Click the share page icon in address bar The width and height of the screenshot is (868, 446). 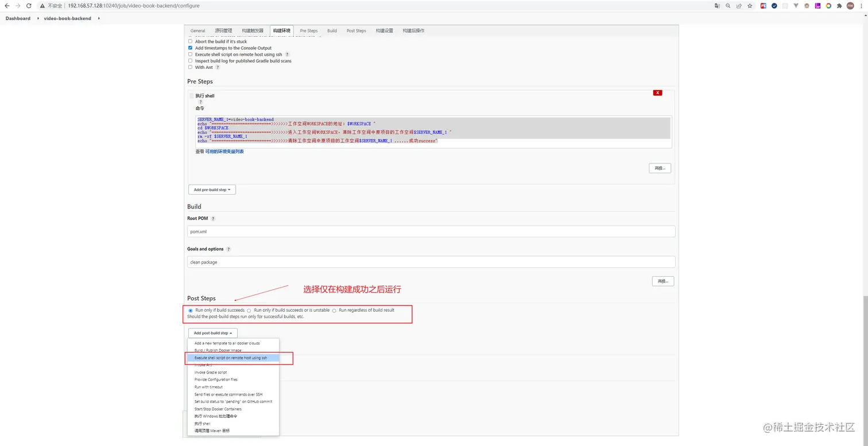[739, 6]
